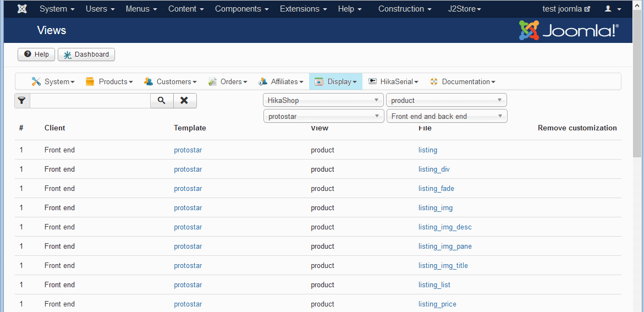Open the top bar Help menu
The image size is (644, 312).
coord(350,9)
